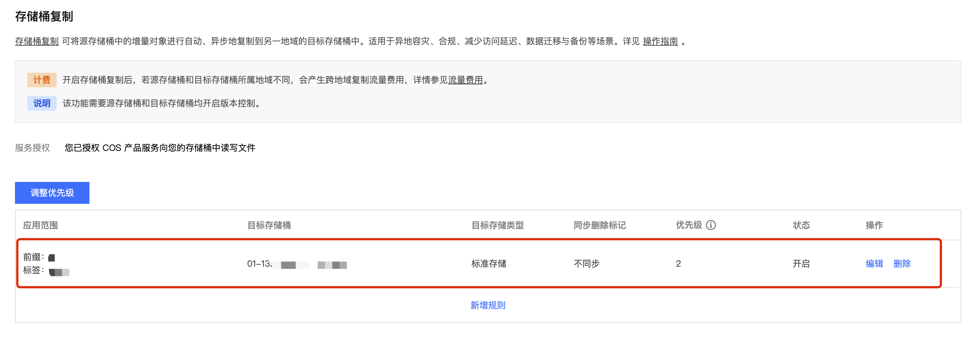Click the 开启 status value in the rule row
Screen dimensions: 980x339
coord(801,264)
